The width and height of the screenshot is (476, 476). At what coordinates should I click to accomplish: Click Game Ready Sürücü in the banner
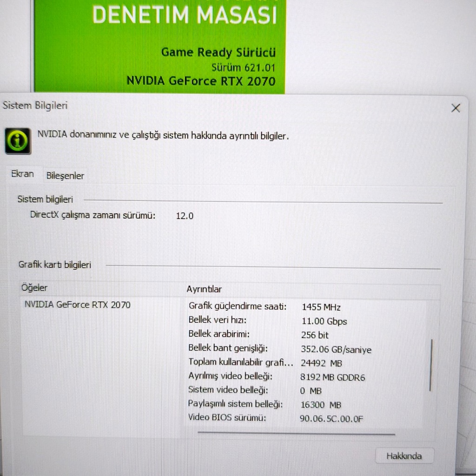tap(218, 52)
